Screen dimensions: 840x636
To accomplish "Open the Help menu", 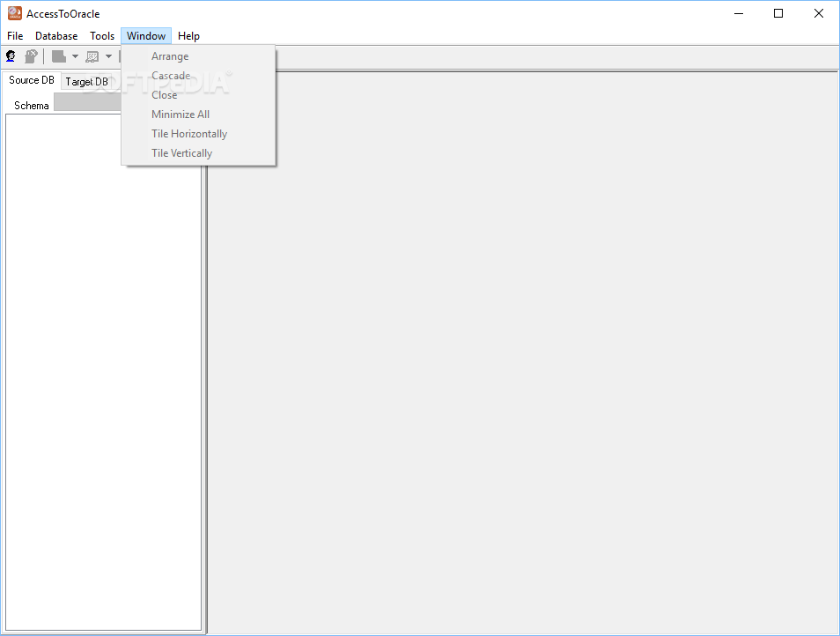I will click(x=188, y=36).
